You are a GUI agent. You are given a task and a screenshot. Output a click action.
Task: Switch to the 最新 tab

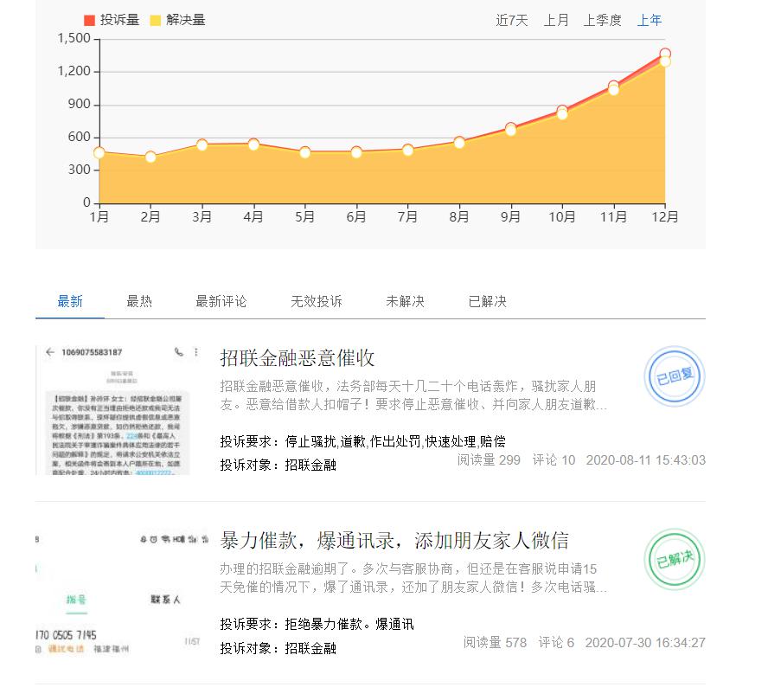pos(70,301)
